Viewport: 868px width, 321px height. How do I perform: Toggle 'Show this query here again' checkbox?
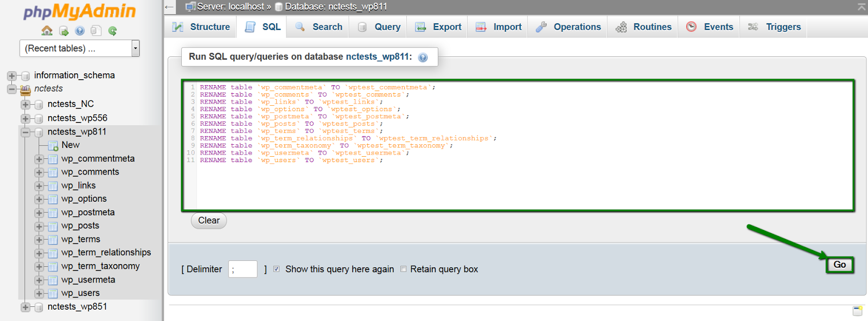pyautogui.click(x=277, y=269)
